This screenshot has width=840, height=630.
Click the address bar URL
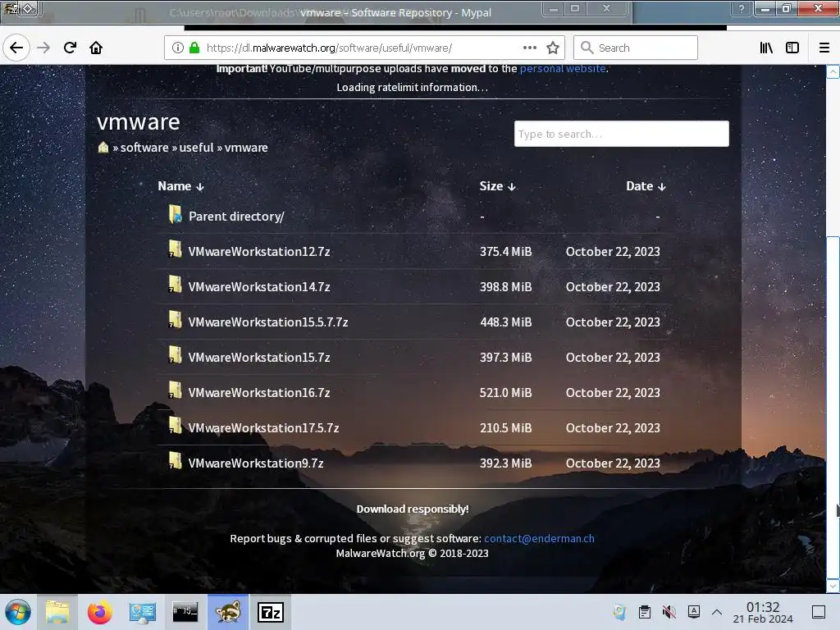(329, 48)
